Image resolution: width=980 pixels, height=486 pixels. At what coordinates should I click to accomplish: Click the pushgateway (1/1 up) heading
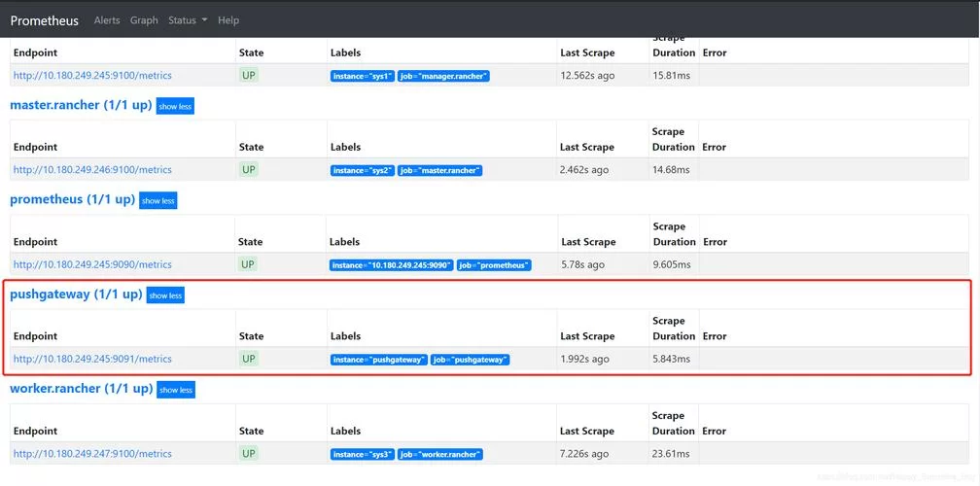[76, 295]
